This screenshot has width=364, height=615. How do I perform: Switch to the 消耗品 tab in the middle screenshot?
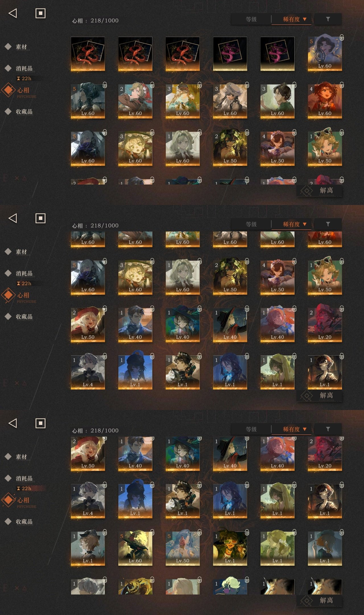[24, 273]
